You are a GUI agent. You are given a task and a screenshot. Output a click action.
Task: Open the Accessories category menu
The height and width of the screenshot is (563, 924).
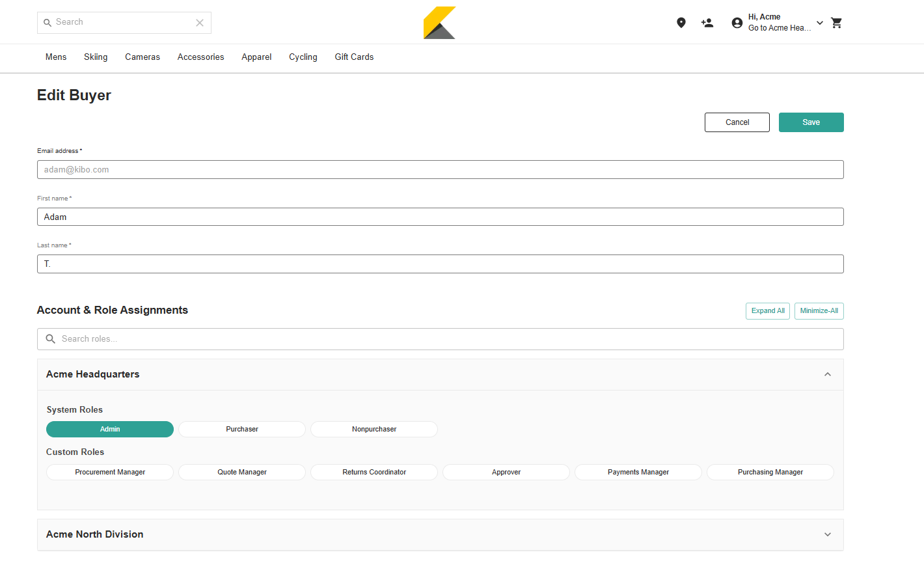coord(201,57)
